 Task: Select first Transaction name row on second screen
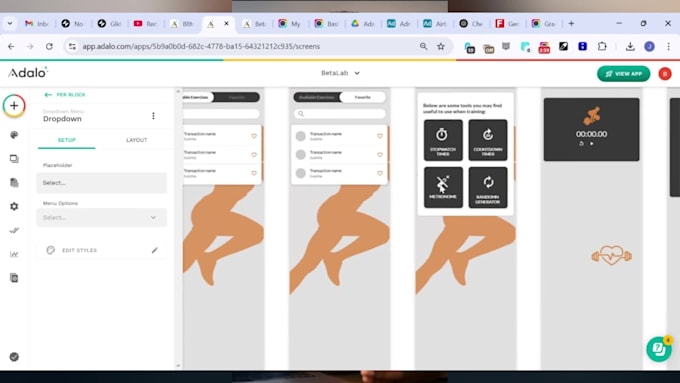pyautogui.click(x=339, y=136)
